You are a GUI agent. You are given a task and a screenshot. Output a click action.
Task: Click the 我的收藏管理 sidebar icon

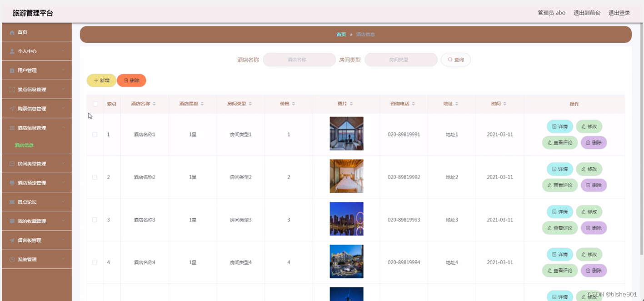[12, 221]
